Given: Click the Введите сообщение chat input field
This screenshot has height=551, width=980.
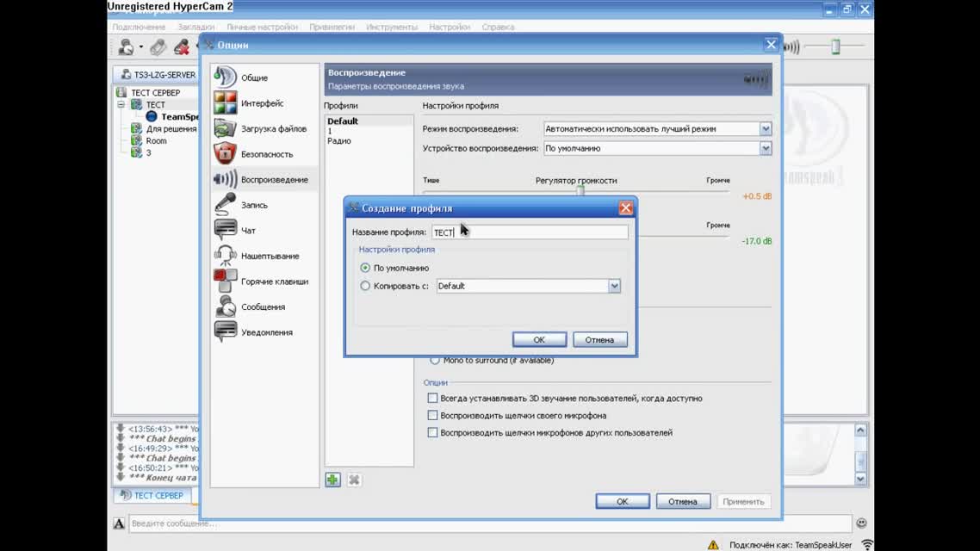Looking at the screenshot, I should click(491, 523).
